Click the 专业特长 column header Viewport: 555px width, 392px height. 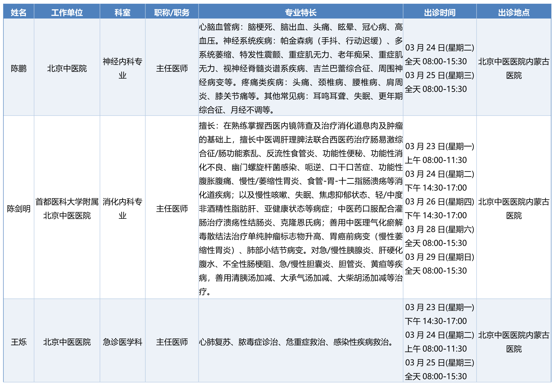[300, 12]
